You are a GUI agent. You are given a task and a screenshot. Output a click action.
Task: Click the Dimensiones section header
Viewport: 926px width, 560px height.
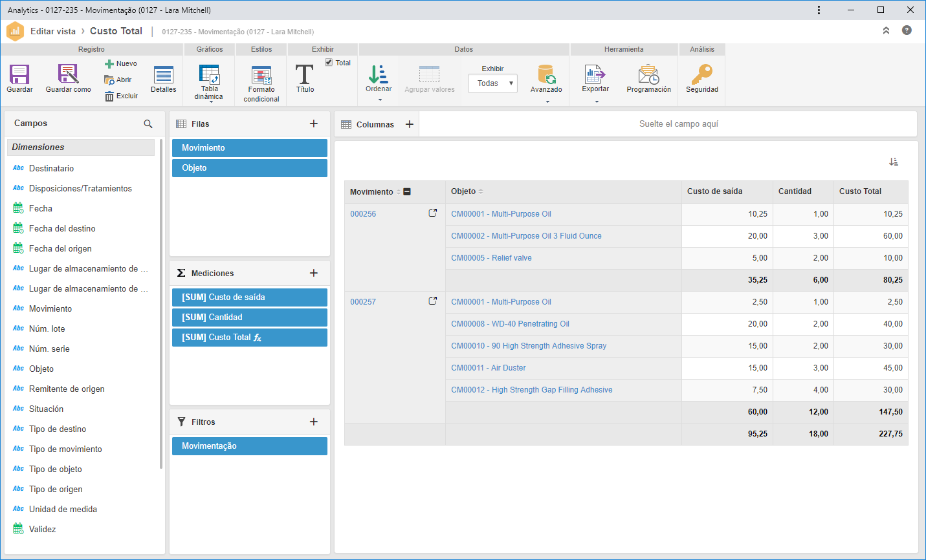(x=81, y=147)
